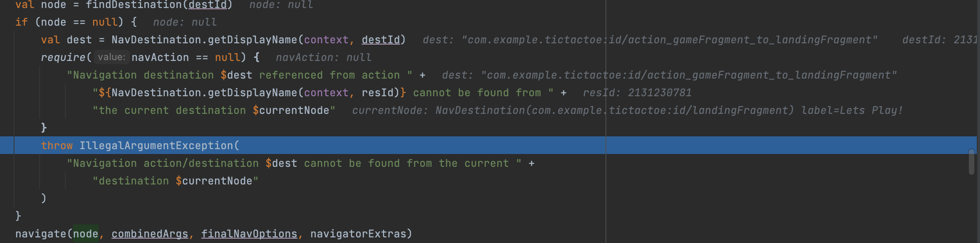Screen dimensions: 980x243
Task: Click the inline hint 'resId: 2131230781'
Action: (637, 93)
